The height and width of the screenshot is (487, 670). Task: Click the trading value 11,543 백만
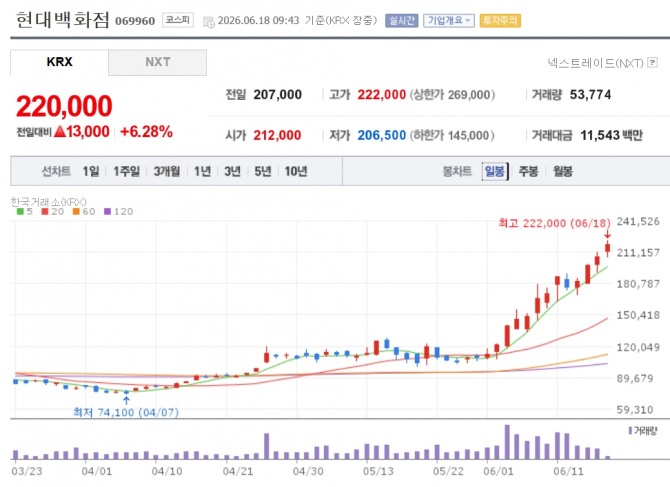click(611, 135)
